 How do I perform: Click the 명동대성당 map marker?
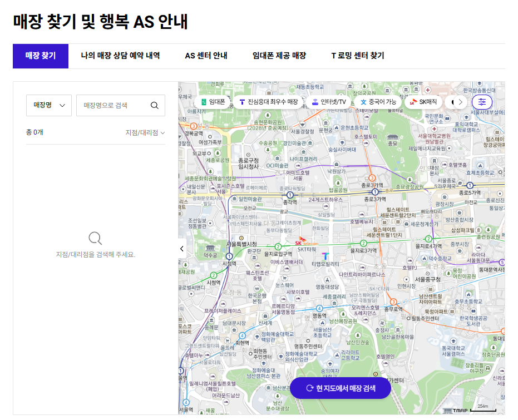[x=327, y=280]
